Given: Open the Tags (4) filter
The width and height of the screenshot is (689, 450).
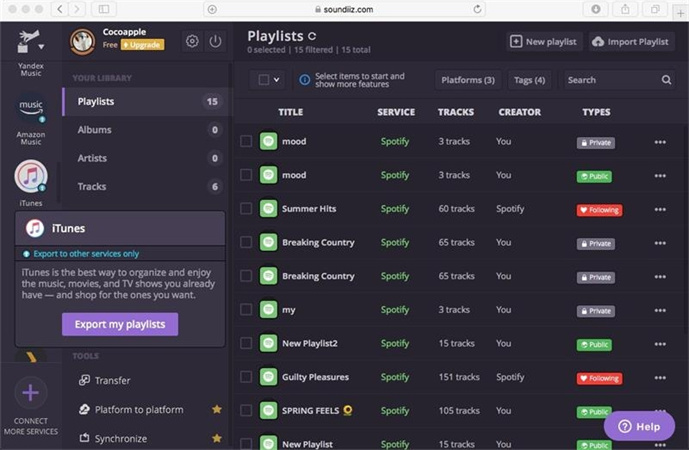Looking at the screenshot, I should (x=529, y=80).
